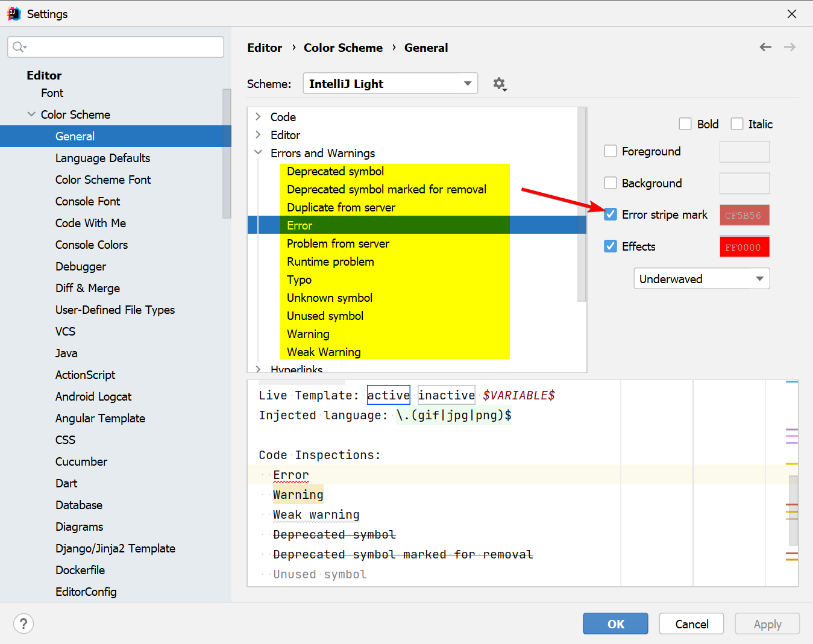The width and height of the screenshot is (813, 644).
Task: Select Unknown symbol item
Action: [330, 298]
